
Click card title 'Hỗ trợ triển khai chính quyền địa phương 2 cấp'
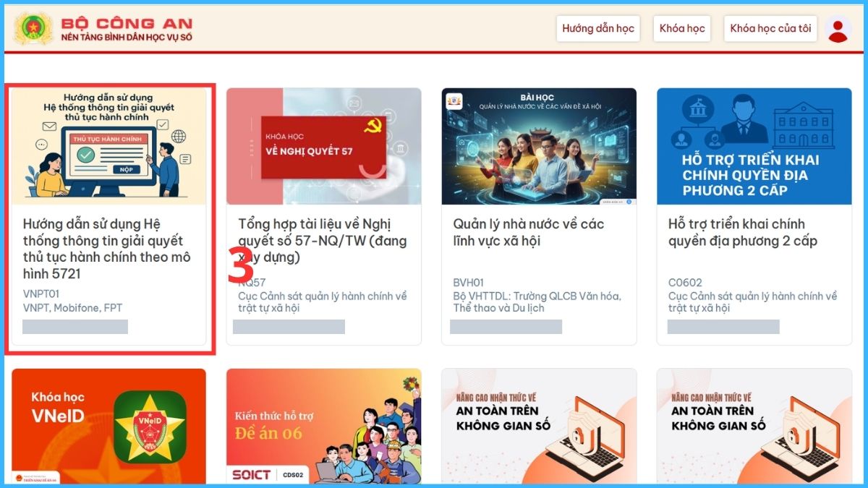[743, 233]
